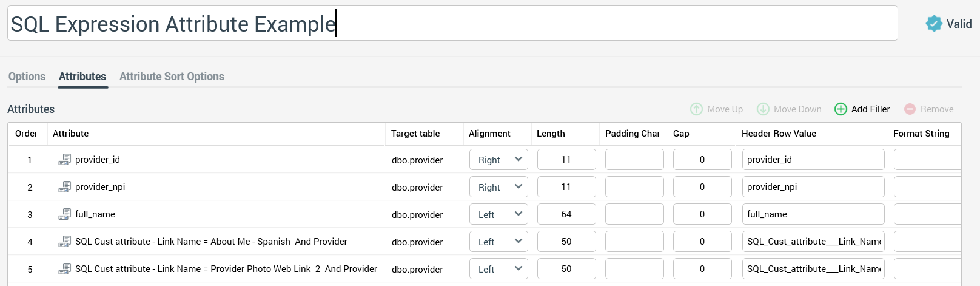
Task: Open Alignment dropdown for provider_id row
Action: (x=498, y=160)
